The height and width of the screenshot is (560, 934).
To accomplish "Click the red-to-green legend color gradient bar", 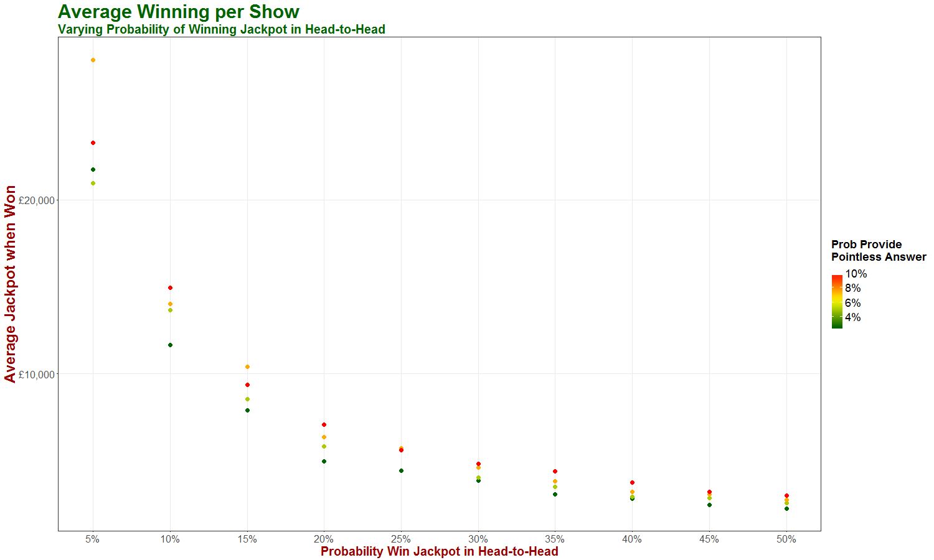I will (x=837, y=301).
